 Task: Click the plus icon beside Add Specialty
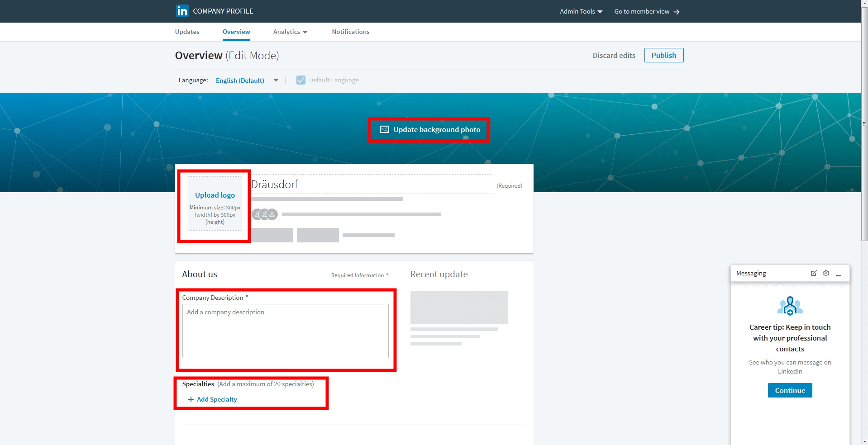pos(191,399)
